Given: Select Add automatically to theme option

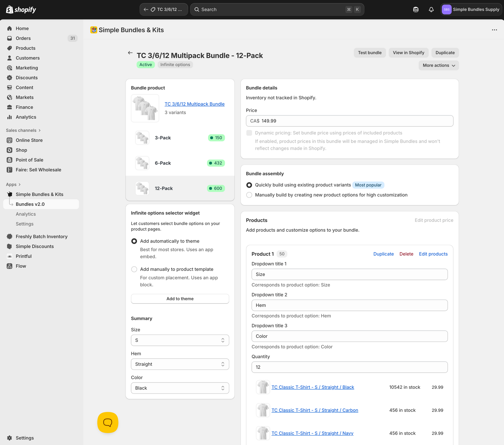Looking at the screenshot, I should [x=134, y=241].
